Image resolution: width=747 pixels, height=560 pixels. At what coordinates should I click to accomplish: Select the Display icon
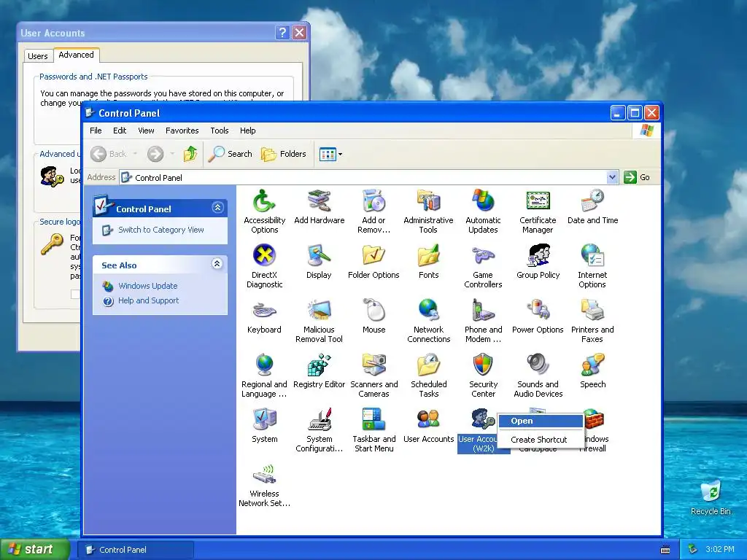(x=320, y=262)
